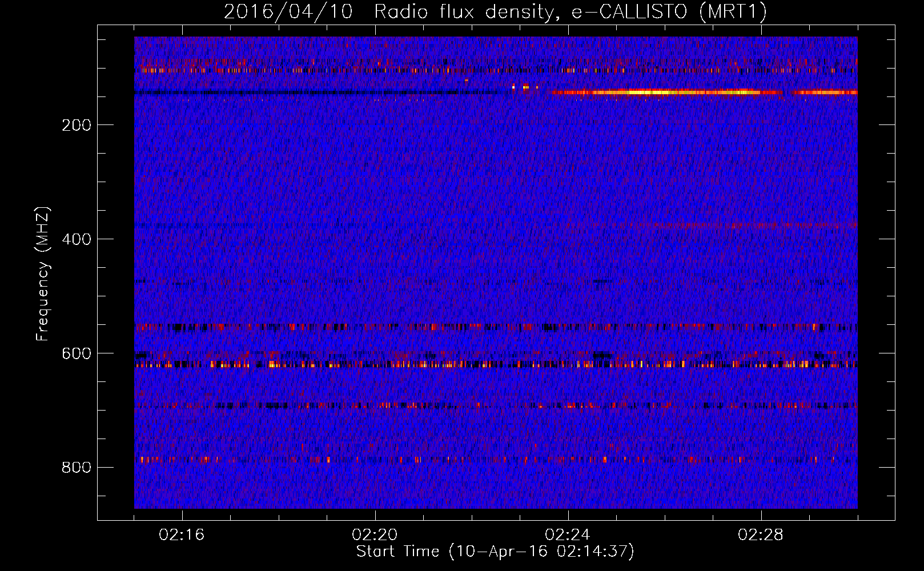
Task: Click the 600 frequency tick label
Action: [x=77, y=353]
